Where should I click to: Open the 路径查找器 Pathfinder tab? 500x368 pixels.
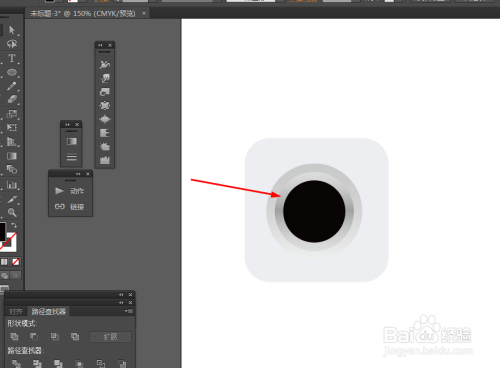pos(49,311)
